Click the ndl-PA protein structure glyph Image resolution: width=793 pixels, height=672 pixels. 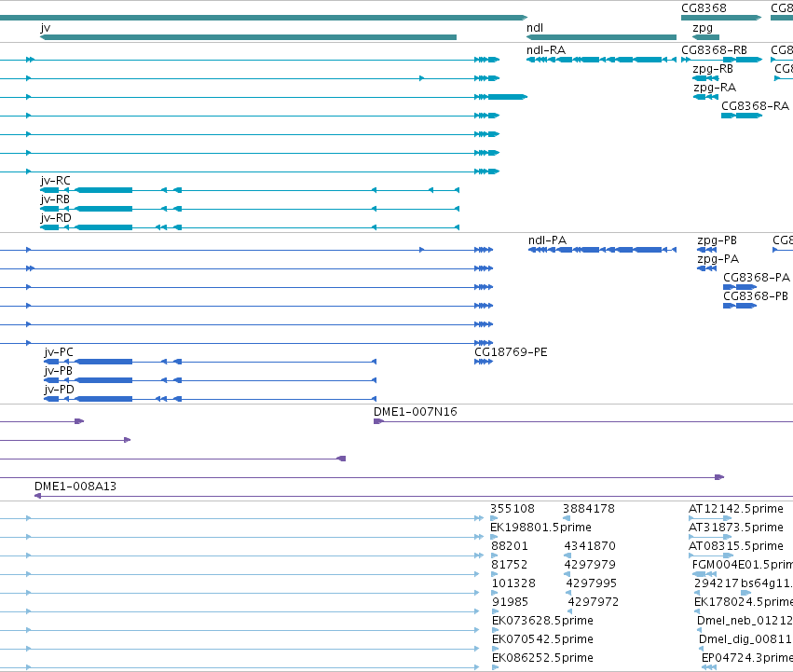pyautogui.click(x=602, y=250)
